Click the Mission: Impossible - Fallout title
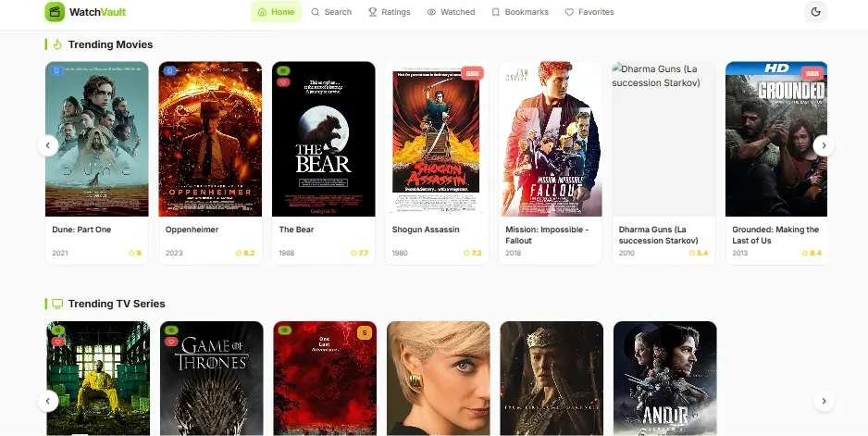Image resolution: width=868 pixels, height=436 pixels. click(x=547, y=235)
